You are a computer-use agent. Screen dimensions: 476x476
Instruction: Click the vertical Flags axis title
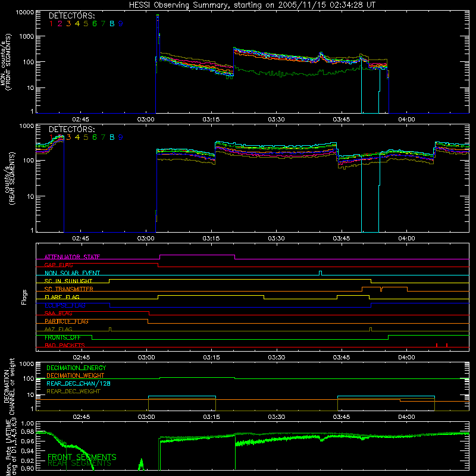[24, 297]
